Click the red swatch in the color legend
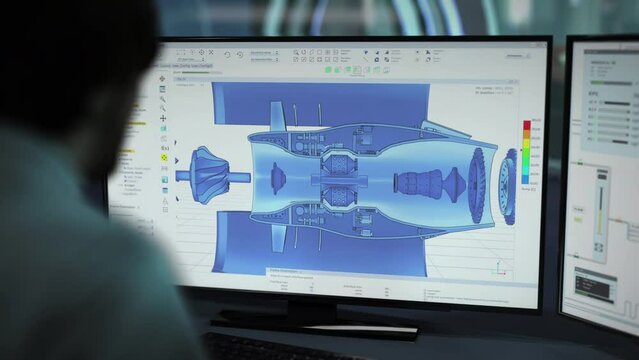This screenshot has height=360, width=639. pos(527,125)
